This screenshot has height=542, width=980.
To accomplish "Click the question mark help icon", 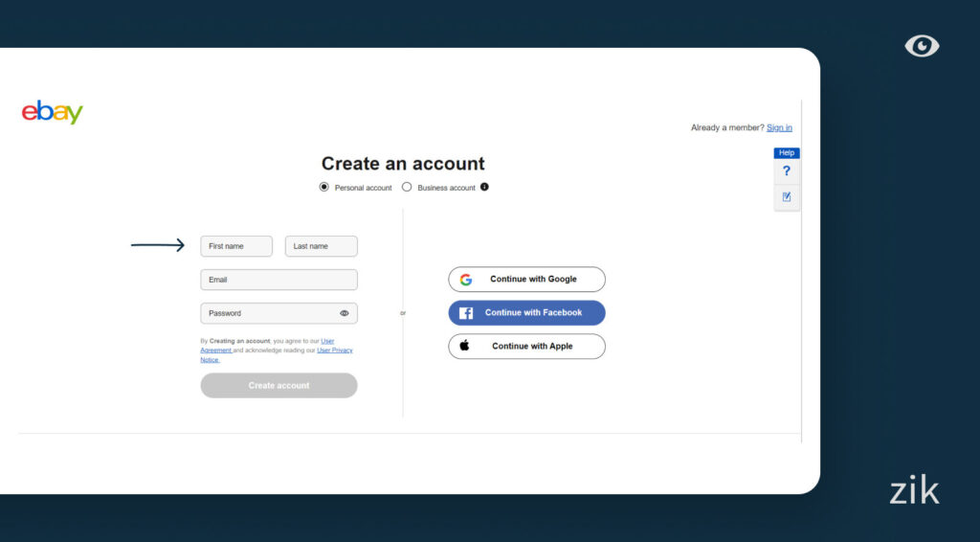I will point(787,171).
